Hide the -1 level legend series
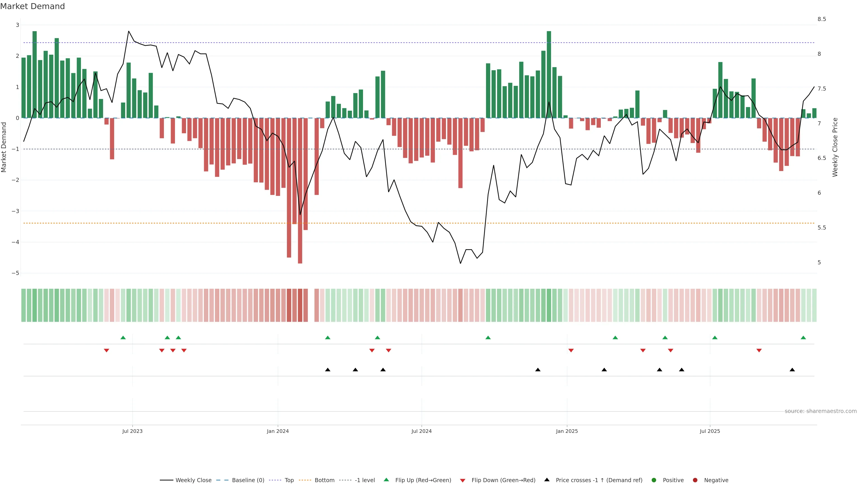 [x=365, y=480]
